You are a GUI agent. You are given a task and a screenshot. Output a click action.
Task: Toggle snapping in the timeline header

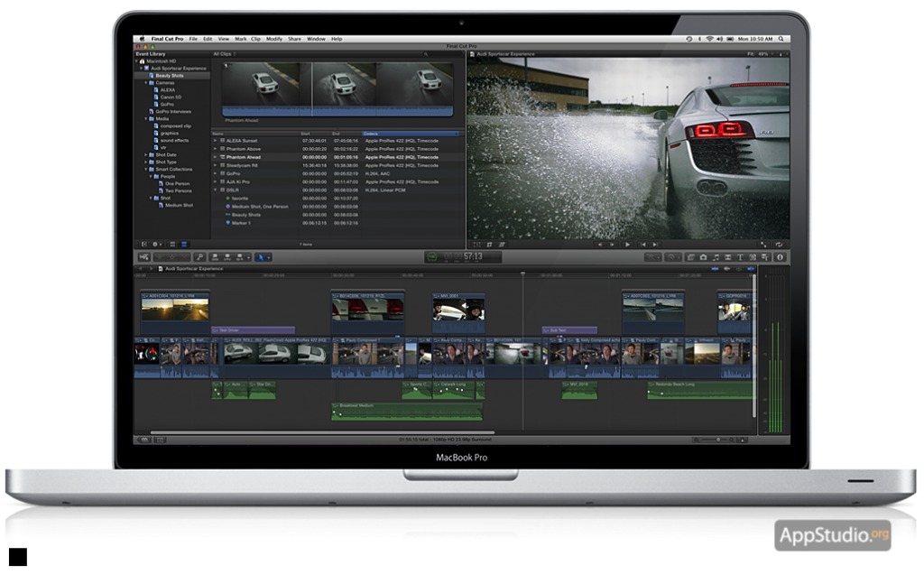point(751,269)
